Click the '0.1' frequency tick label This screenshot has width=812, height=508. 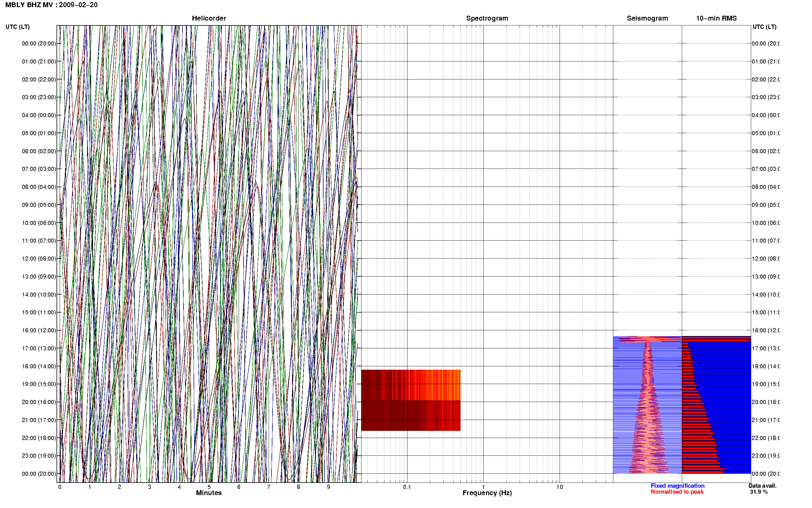point(407,487)
